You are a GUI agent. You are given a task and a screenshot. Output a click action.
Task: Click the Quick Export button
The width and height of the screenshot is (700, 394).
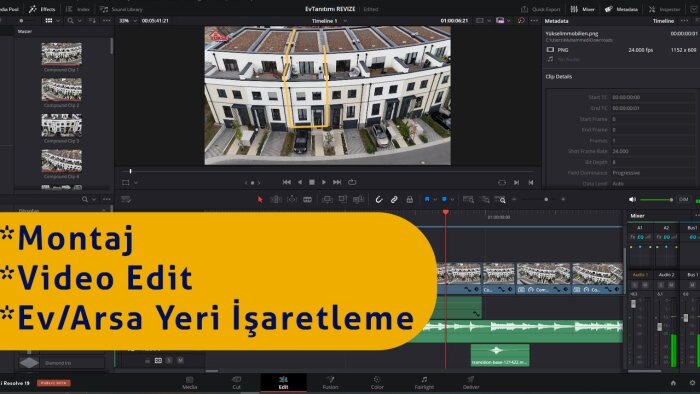pos(541,9)
